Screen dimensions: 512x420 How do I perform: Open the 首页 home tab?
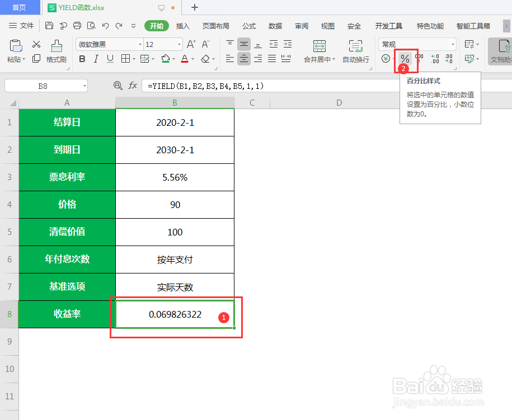20,7
